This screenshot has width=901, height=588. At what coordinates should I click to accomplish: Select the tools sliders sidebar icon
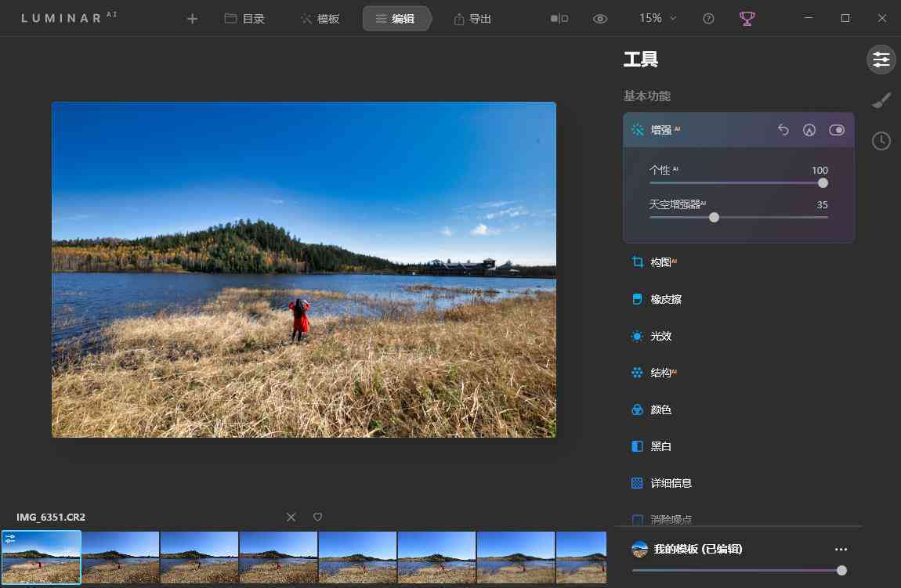click(881, 60)
